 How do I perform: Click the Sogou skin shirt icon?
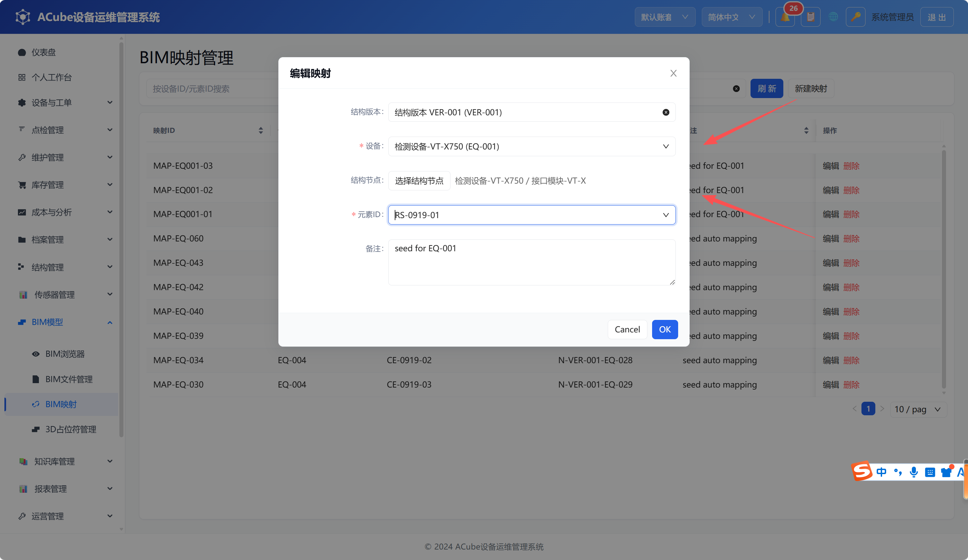pos(946,471)
